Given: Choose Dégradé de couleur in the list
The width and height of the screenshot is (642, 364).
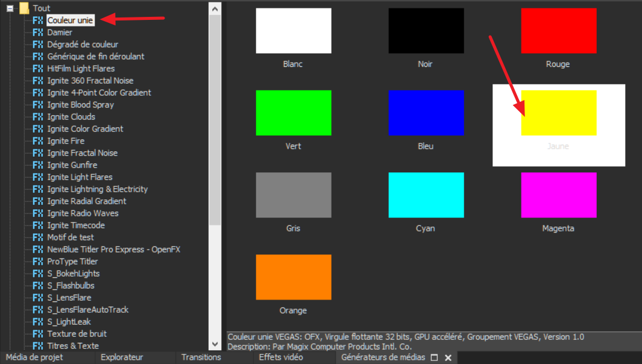Looking at the screenshot, I should pyautogui.click(x=83, y=44).
